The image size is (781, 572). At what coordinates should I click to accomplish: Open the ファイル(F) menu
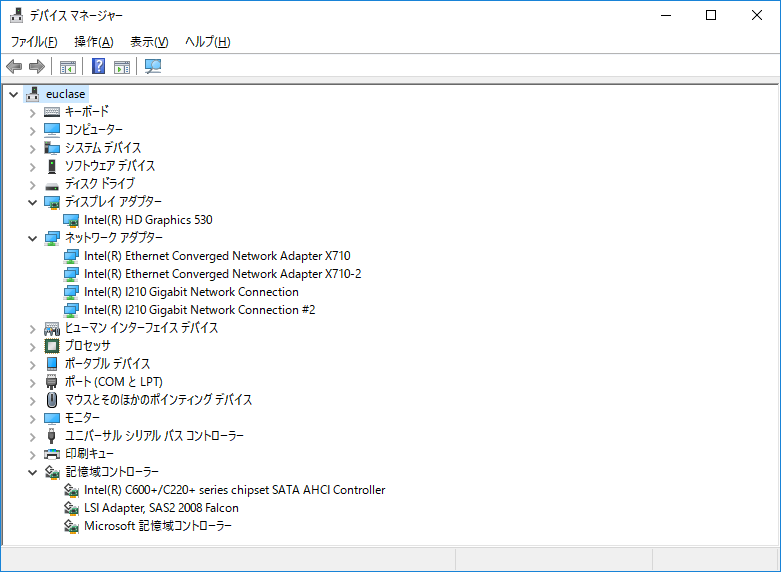pyautogui.click(x=34, y=42)
